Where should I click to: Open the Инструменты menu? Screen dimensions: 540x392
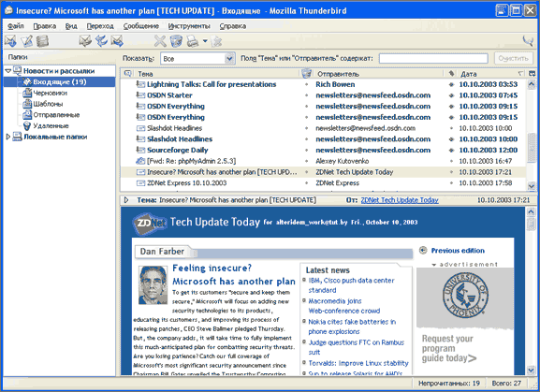(x=189, y=26)
